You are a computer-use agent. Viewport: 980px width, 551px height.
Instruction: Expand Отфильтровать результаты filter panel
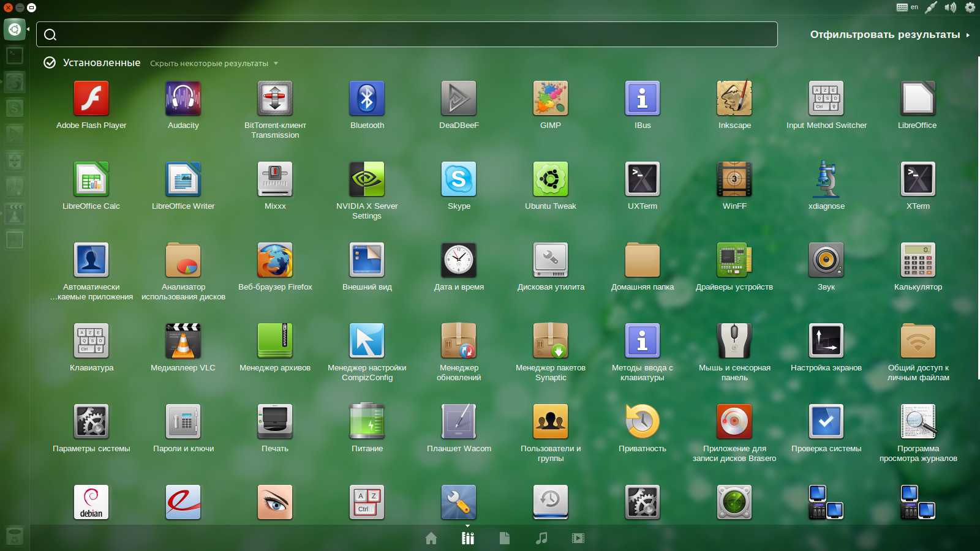click(x=890, y=35)
